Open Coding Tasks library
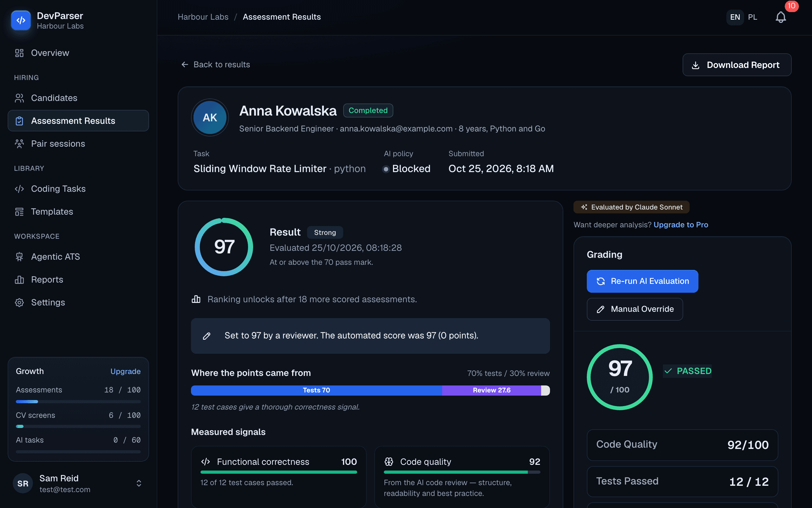Screen dimensions: 812x508 pyautogui.click(x=78, y=189)
